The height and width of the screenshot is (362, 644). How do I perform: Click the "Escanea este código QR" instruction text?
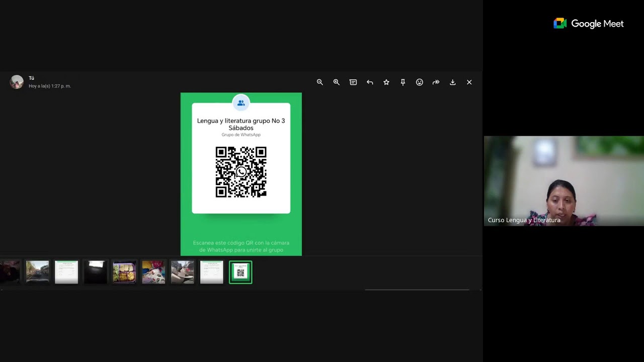click(241, 246)
